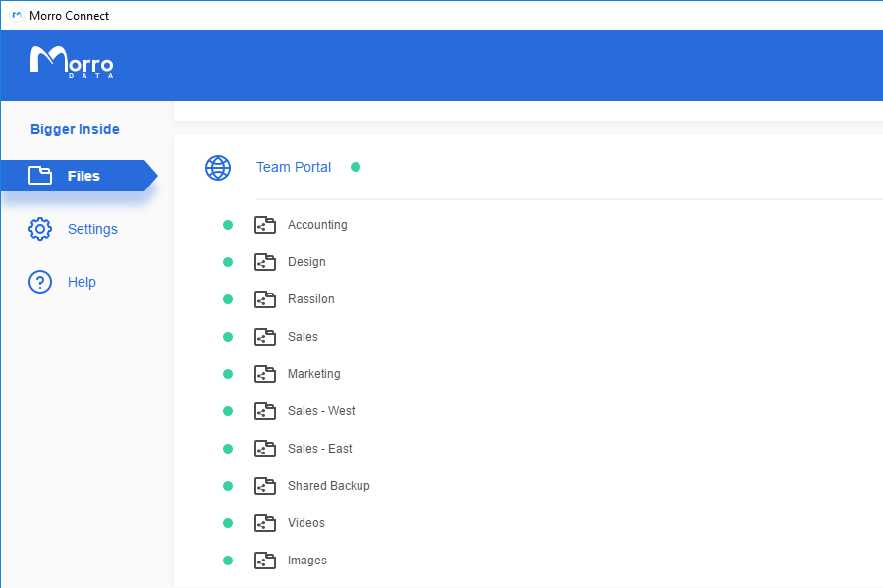Select the Sales share name
The image size is (883, 588).
pos(303,337)
